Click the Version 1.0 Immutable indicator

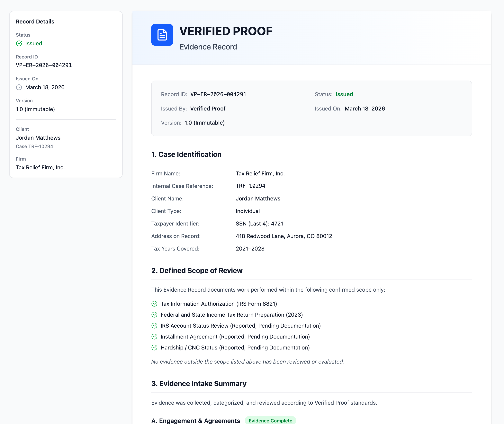[x=35, y=109]
